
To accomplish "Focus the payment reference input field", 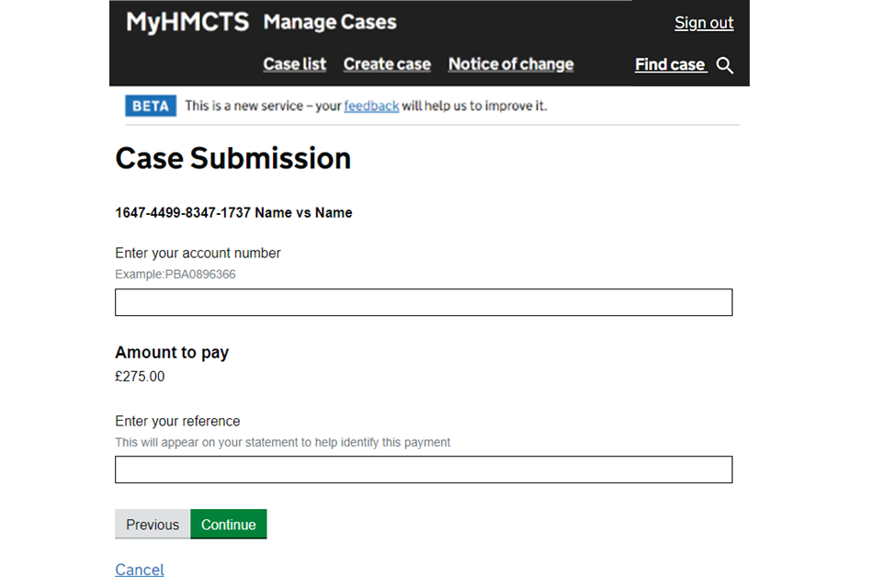I will (424, 469).
